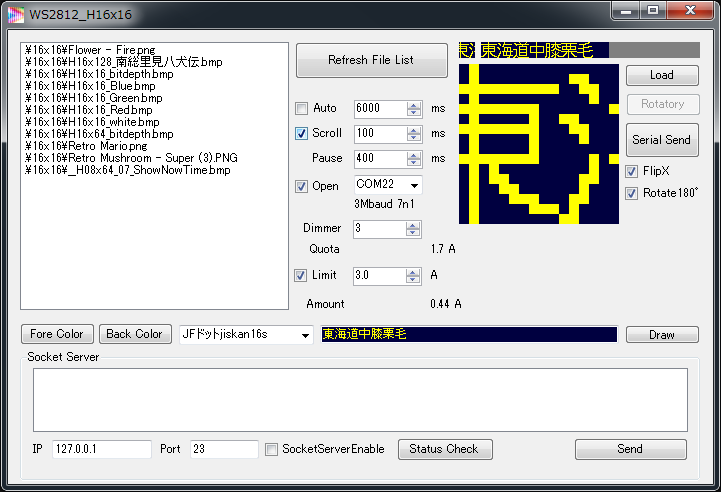Enable the Auto checkbox
Screen dimensions: 721x492
(301, 109)
